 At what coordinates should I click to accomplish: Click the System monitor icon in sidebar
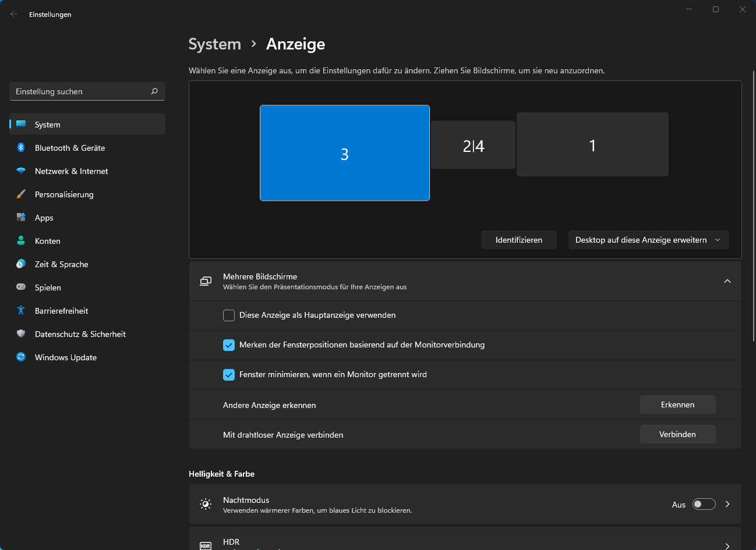click(x=21, y=124)
